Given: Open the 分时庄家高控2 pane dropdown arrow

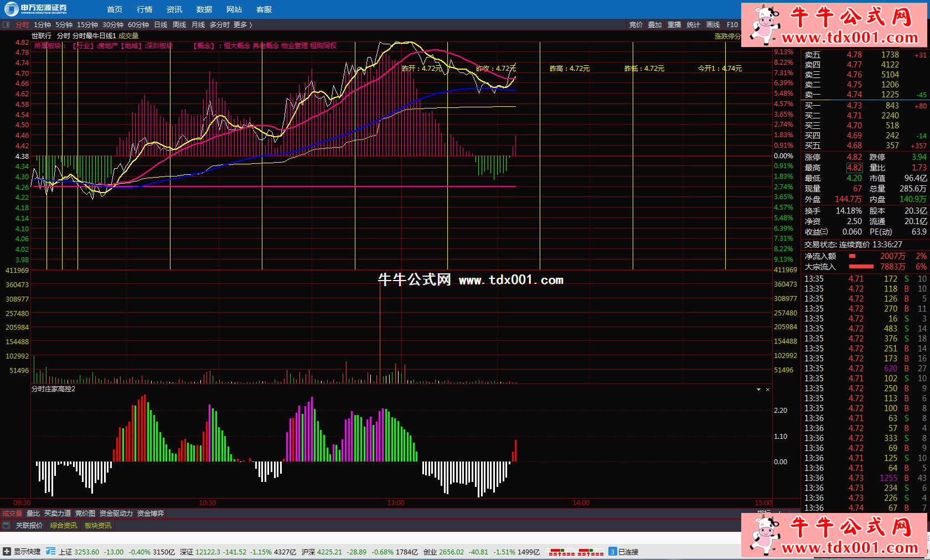Looking at the screenshot, I should tap(758, 390).
